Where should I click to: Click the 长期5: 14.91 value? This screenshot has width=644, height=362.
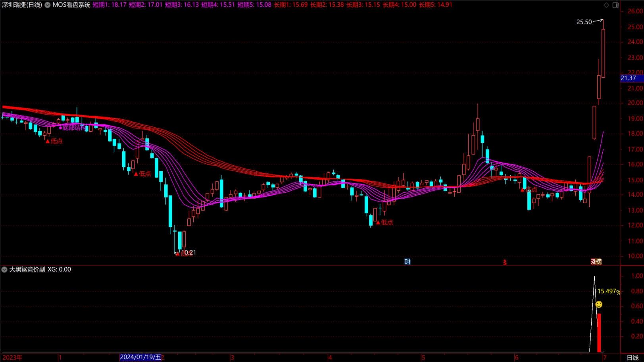tap(436, 5)
